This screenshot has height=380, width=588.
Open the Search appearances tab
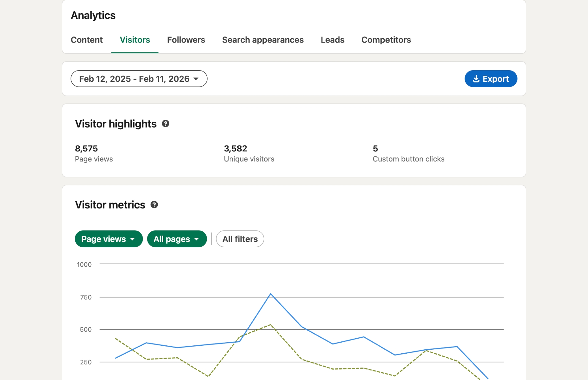click(x=263, y=40)
